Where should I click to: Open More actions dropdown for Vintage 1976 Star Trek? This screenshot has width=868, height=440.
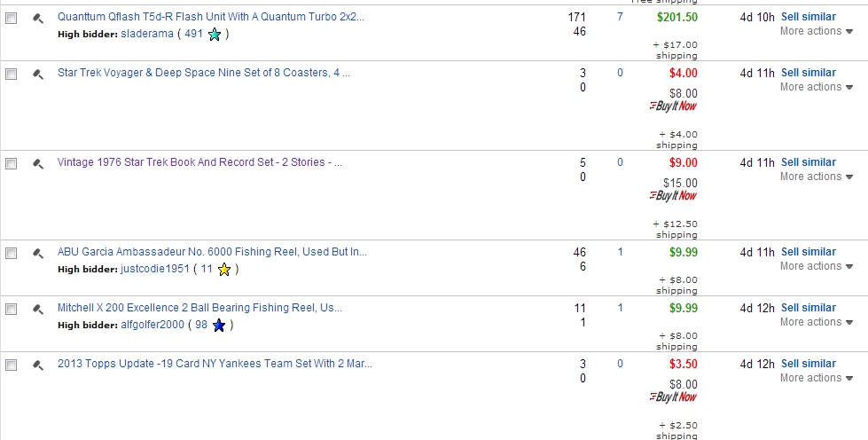(x=817, y=177)
